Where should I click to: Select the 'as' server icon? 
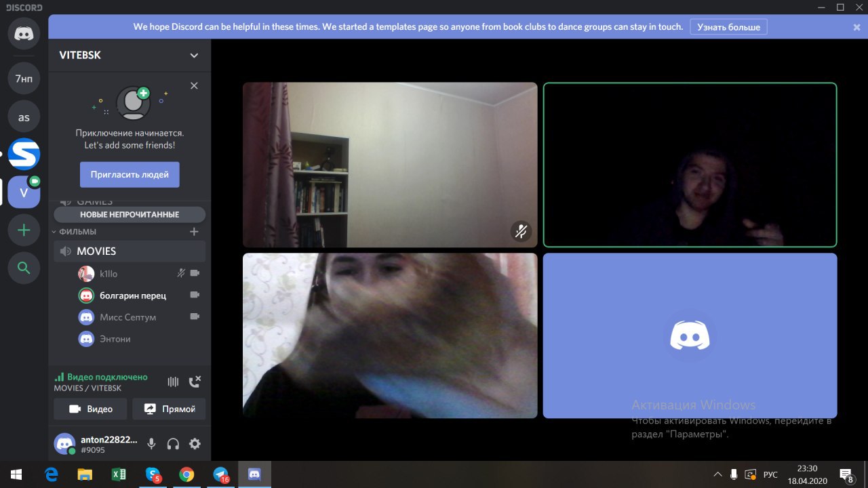(24, 117)
